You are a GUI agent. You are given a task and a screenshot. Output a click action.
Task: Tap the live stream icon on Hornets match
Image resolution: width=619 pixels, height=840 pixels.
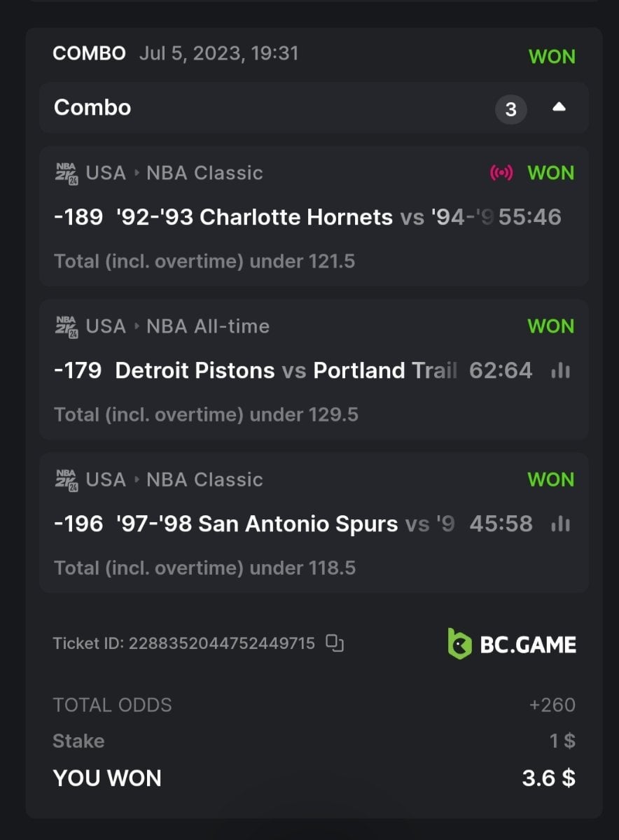coord(501,173)
